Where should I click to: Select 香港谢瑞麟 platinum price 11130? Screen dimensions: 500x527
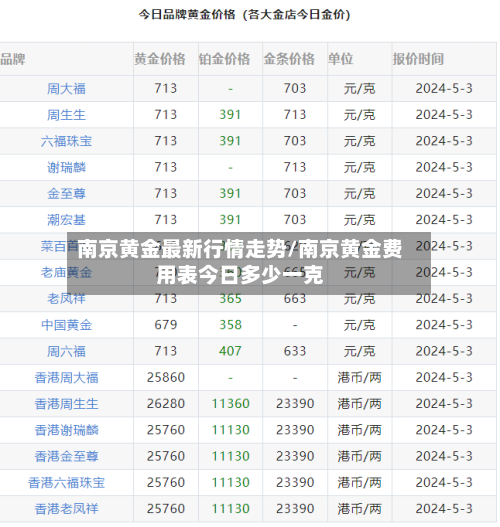coord(230,430)
